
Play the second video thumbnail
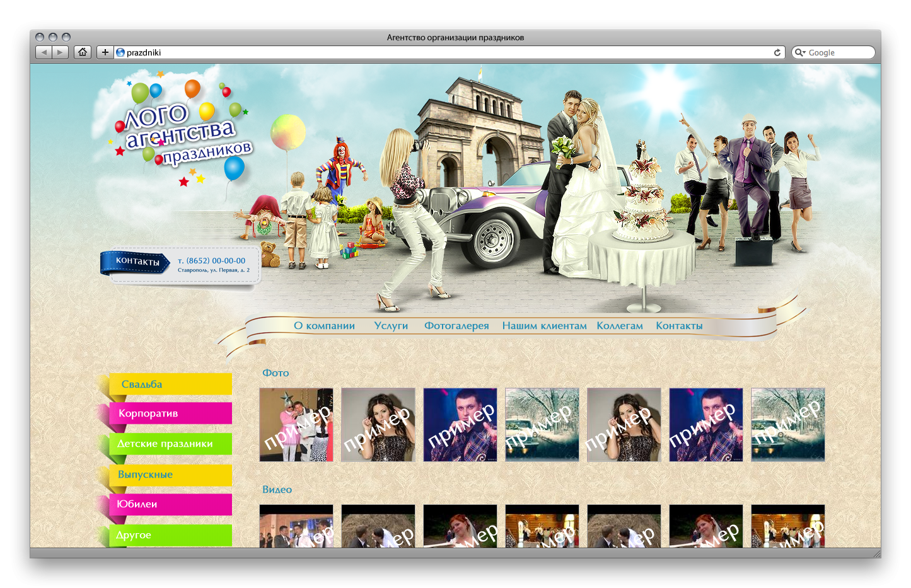click(x=378, y=526)
